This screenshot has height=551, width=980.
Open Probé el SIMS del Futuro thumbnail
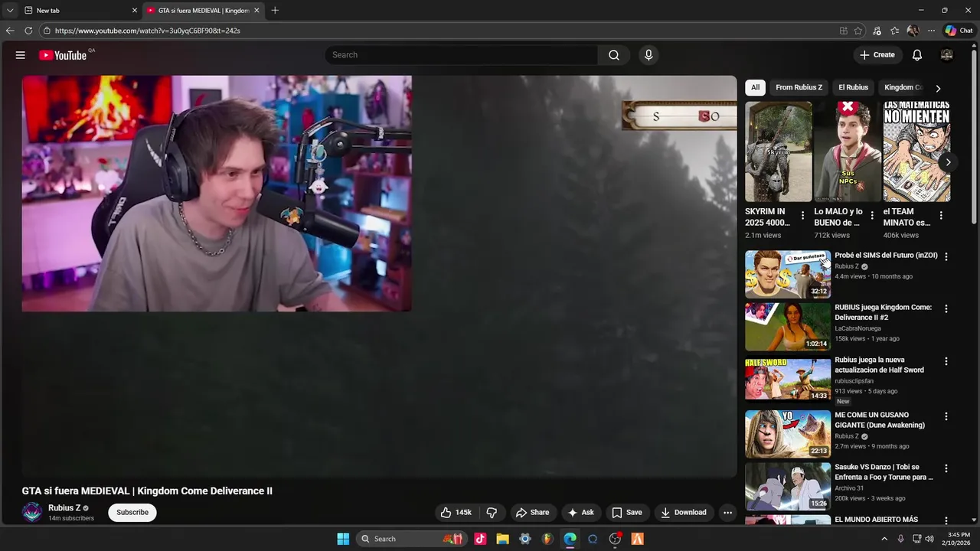pos(788,274)
